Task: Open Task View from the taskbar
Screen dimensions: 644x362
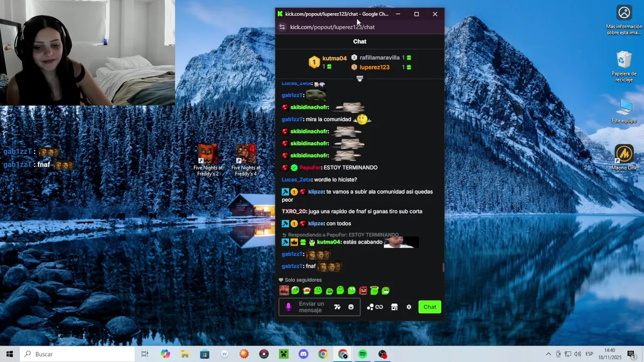Action: (x=145, y=354)
